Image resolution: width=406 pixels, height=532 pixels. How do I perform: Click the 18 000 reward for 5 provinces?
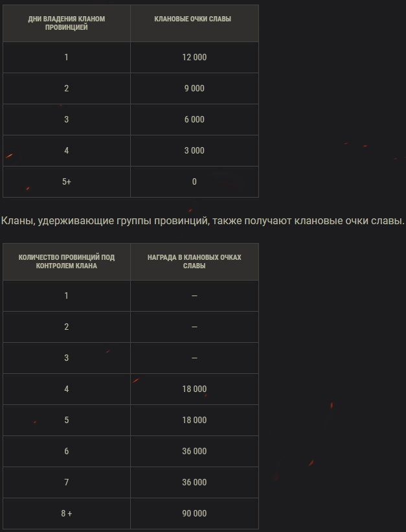[194, 421]
